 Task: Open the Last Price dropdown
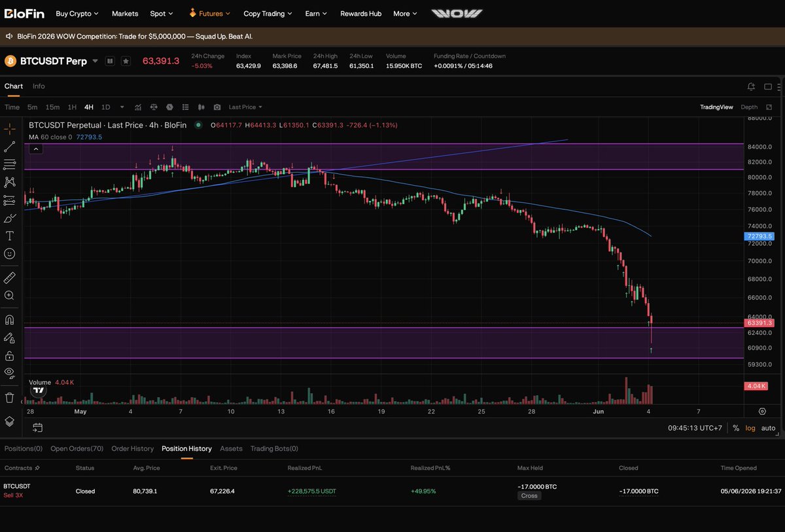tap(245, 107)
